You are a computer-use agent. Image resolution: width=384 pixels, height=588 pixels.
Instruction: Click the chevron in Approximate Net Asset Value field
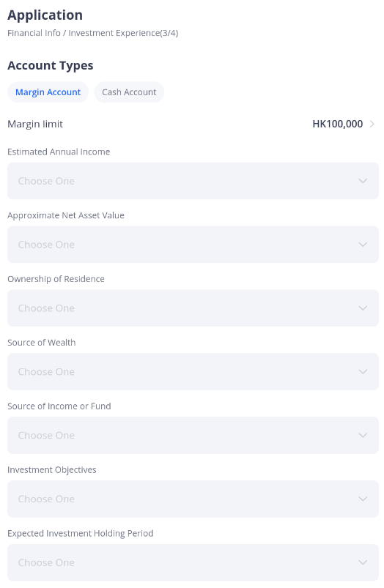tap(363, 245)
